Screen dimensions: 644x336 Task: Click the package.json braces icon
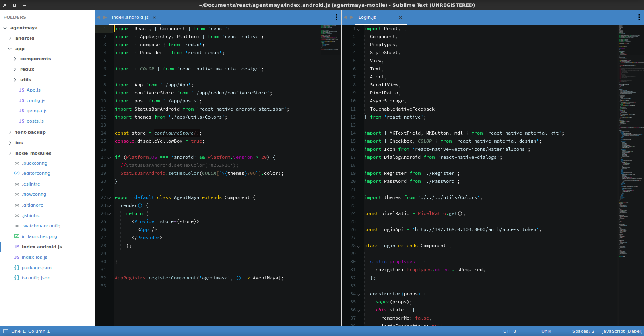[17, 268]
